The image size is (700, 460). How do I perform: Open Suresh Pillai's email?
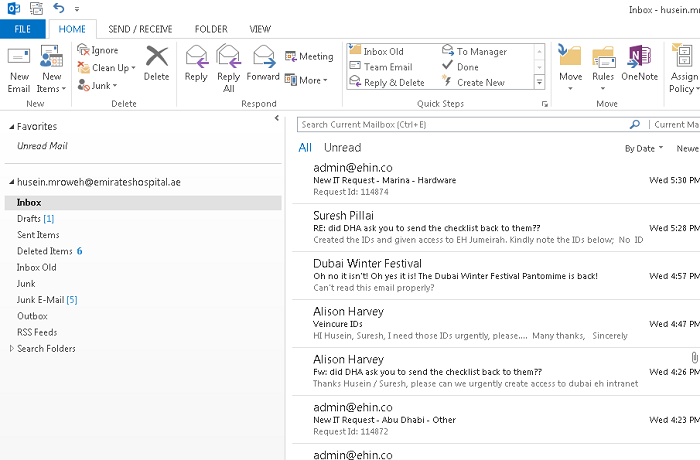tap(496, 228)
